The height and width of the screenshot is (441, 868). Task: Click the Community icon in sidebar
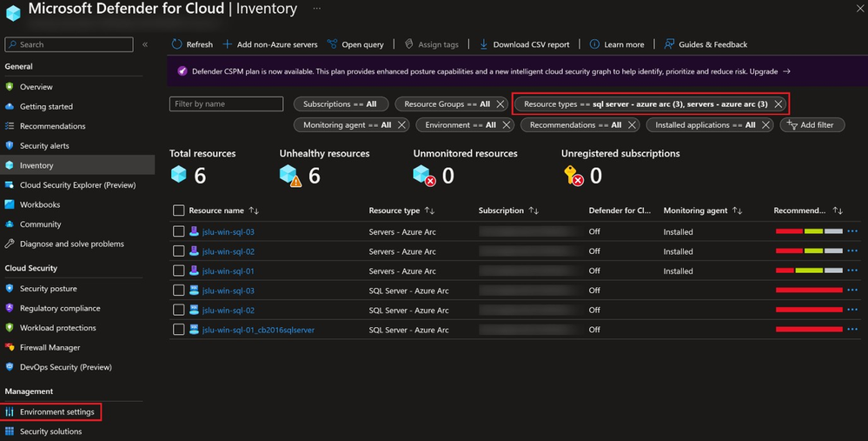tap(10, 224)
